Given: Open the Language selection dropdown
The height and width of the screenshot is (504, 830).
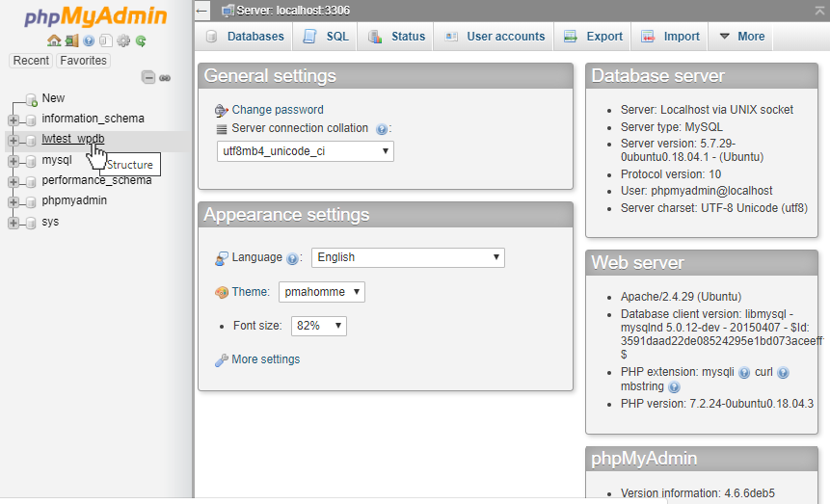Looking at the screenshot, I should click(x=408, y=257).
